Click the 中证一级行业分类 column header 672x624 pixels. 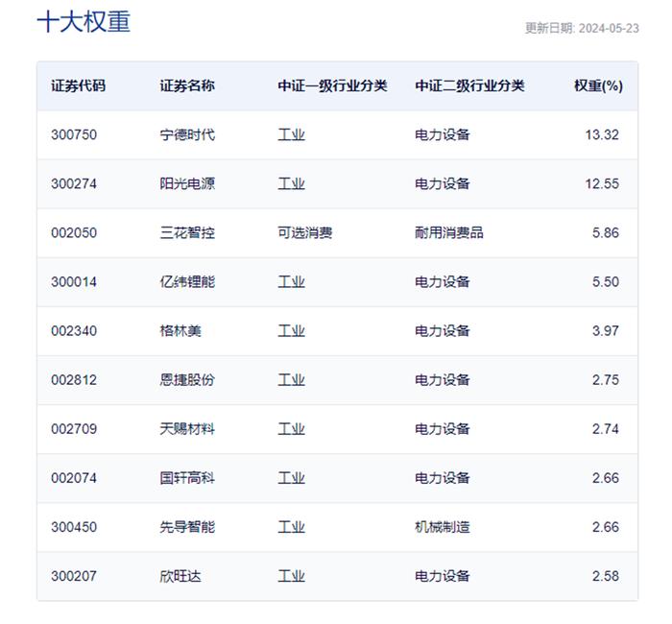pyautogui.click(x=332, y=85)
